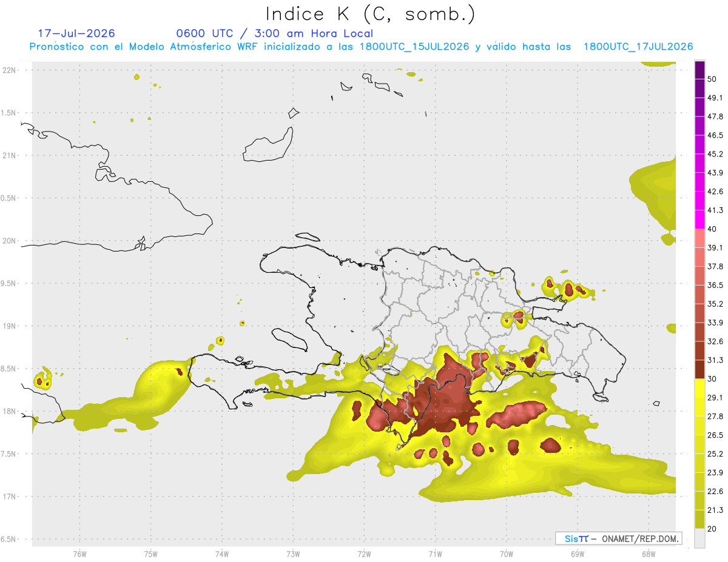Image resolution: width=728 pixels, height=562 pixels.
Task: Click colorbar value "31.3"
Action: click(715, 360)
